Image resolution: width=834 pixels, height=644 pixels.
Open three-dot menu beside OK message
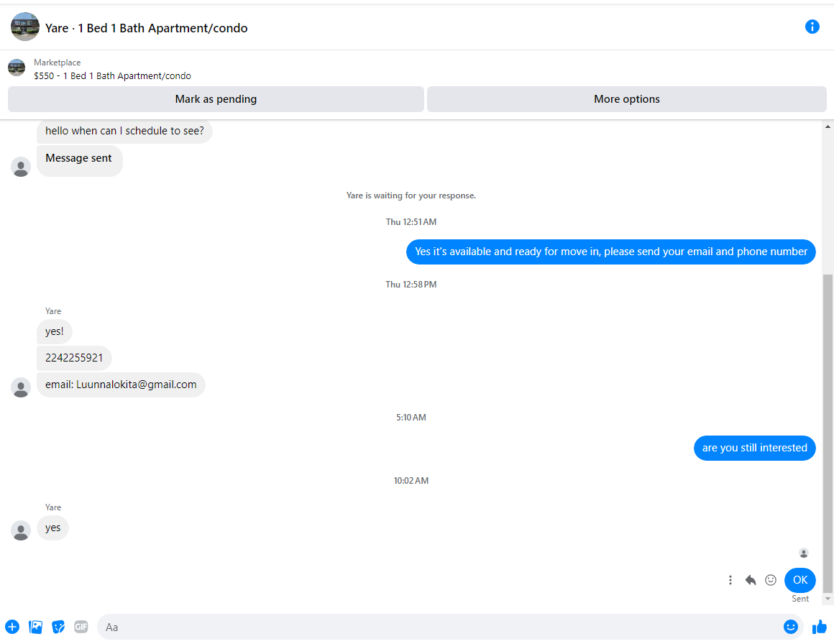[x=730, y=579]
